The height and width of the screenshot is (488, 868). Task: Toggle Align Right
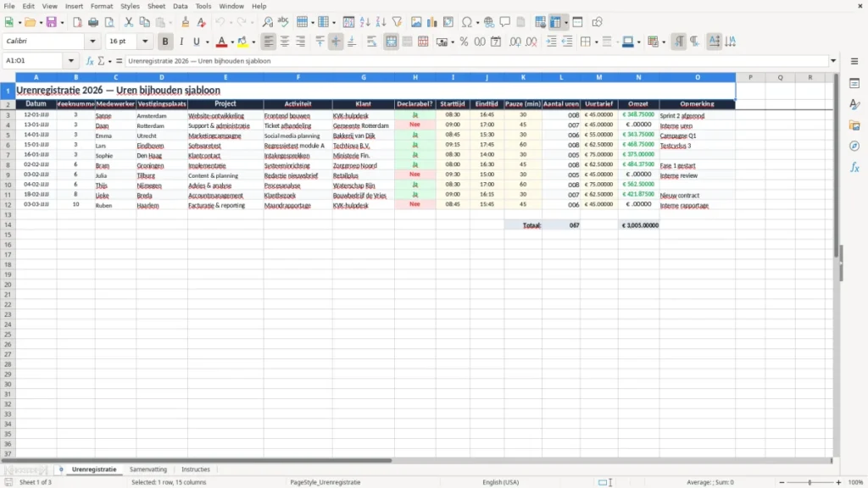[x=301, y=42]
